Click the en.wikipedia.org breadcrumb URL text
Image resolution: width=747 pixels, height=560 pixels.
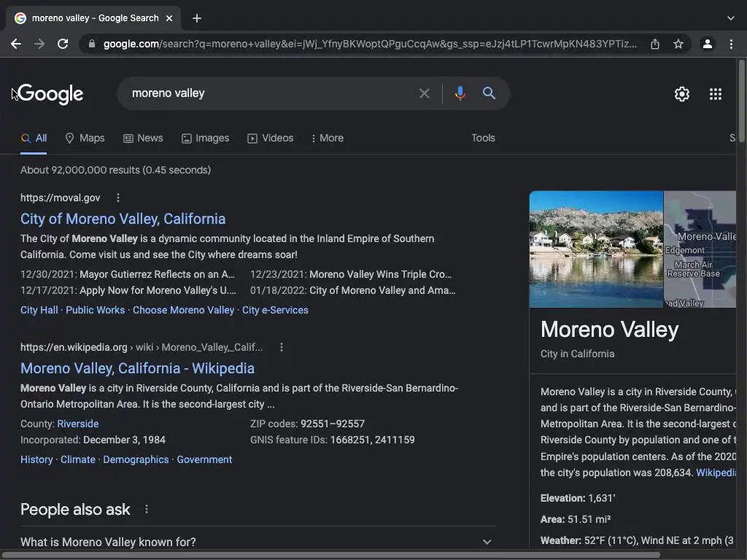pyautogui.click(x=141, y=347)
